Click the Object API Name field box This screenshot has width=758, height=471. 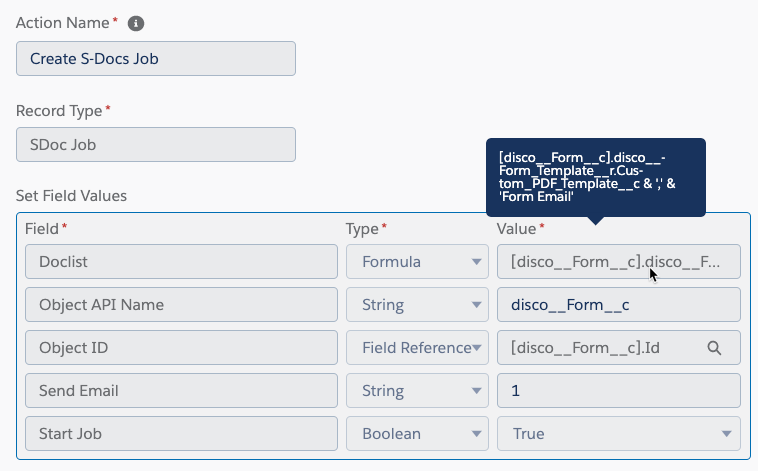pos(181,305)
